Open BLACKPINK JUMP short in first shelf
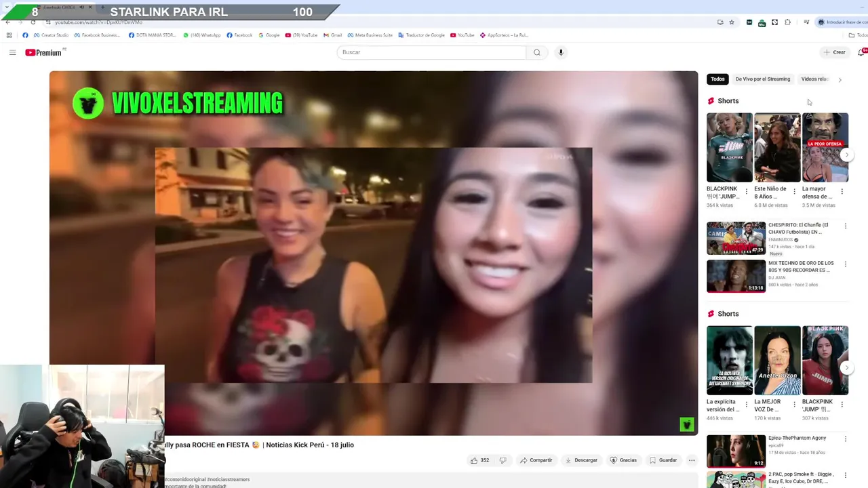The height and width of the screenshot is (488, 868). pos(730,147)
